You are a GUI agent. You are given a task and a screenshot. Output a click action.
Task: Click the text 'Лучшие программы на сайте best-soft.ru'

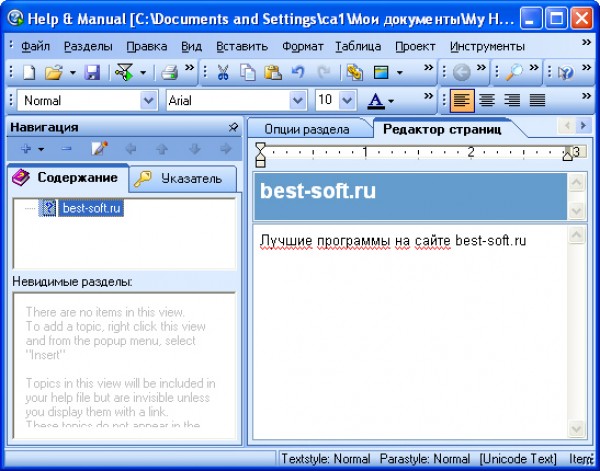click(393, 241)
